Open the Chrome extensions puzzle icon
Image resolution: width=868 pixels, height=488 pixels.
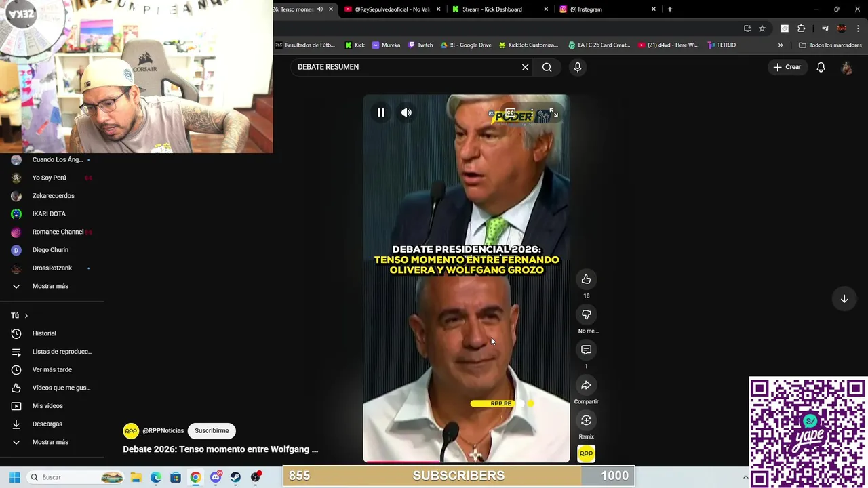pyautogui.click(x=802, y=28)
